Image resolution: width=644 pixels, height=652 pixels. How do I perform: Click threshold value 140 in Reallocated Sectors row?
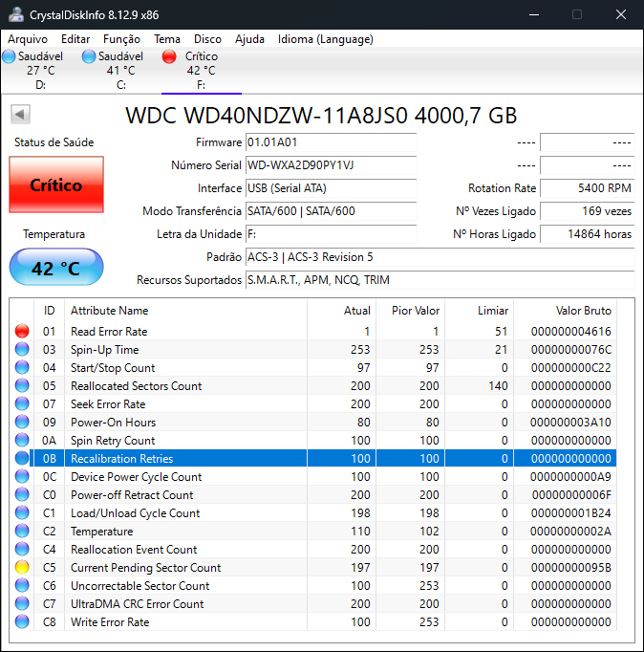(498, 386)
